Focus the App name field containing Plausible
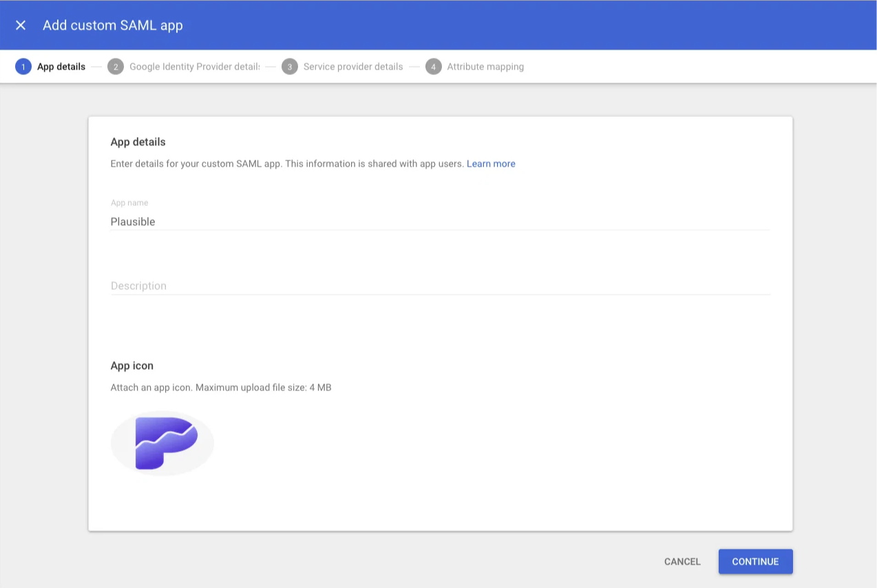This screenshot has width=877, height=588. coord(440,222)
